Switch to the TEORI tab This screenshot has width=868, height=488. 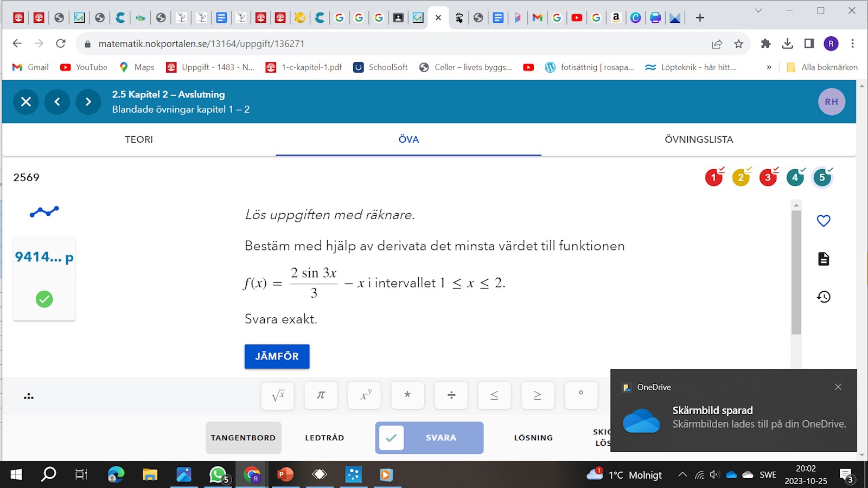click(139, 139)
